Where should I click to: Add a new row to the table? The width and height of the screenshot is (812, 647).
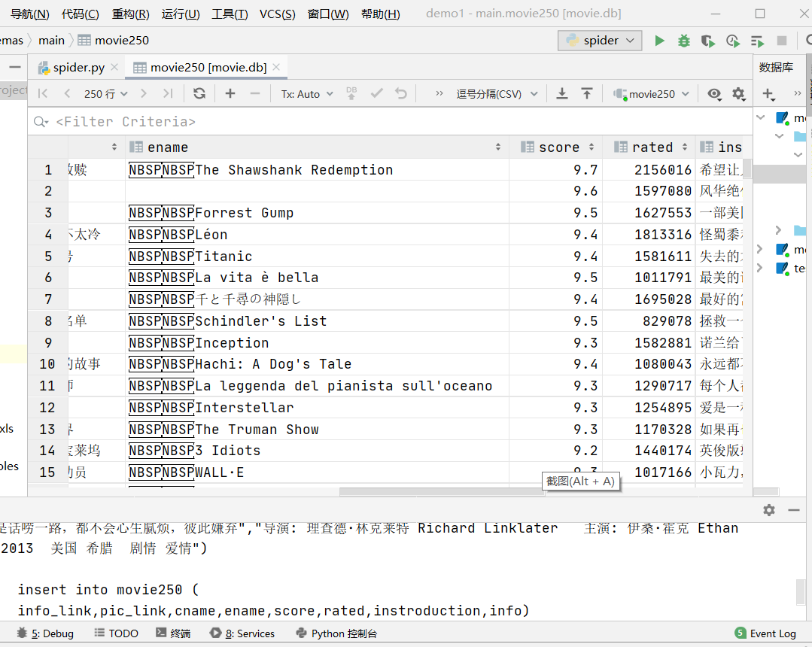pyautogui.click(x=230, y=94)
